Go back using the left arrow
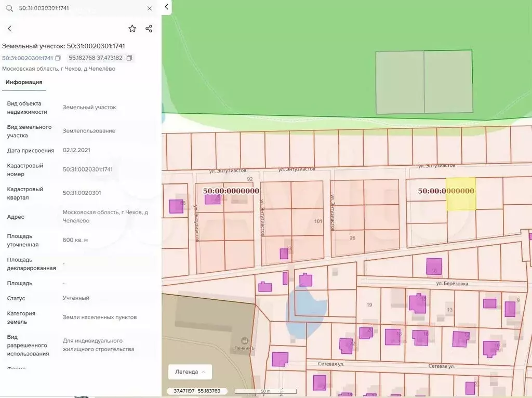532x398 pixels. 9,29
